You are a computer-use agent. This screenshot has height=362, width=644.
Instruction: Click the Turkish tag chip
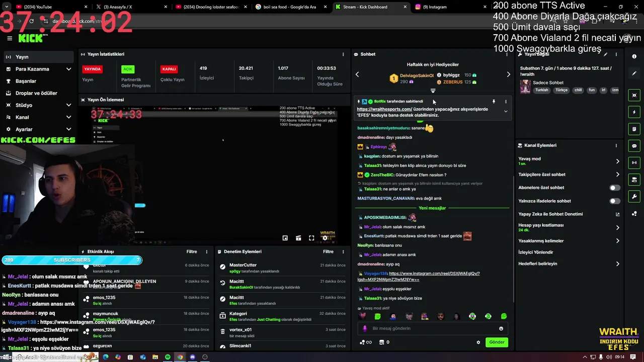[x=542, y=90]
